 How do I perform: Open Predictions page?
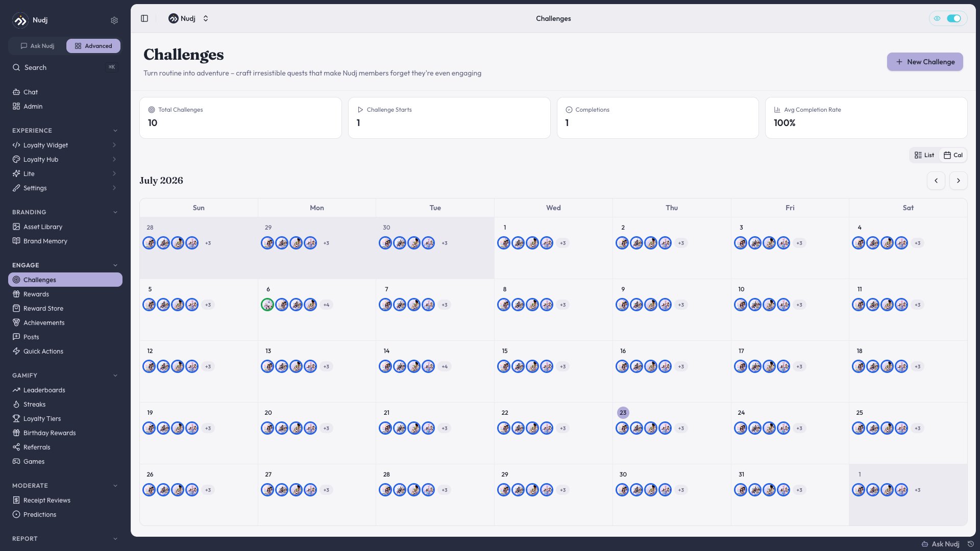(x=65, y=515)
